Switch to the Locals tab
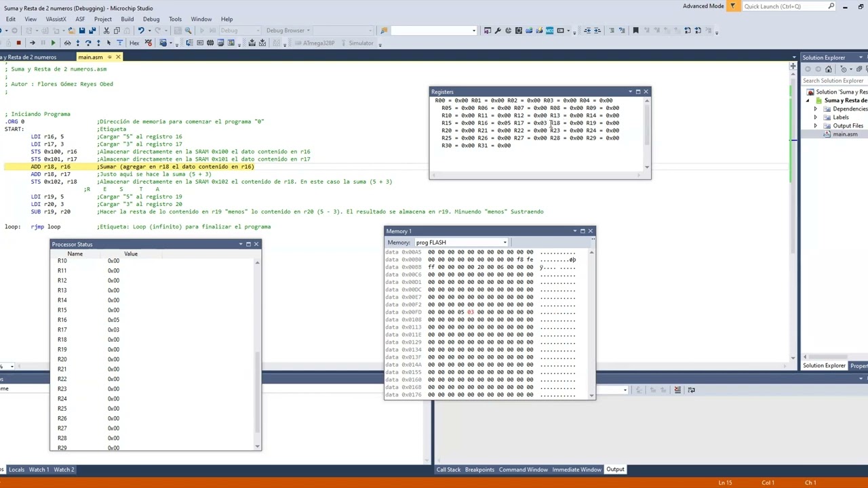 pos(16,469)
